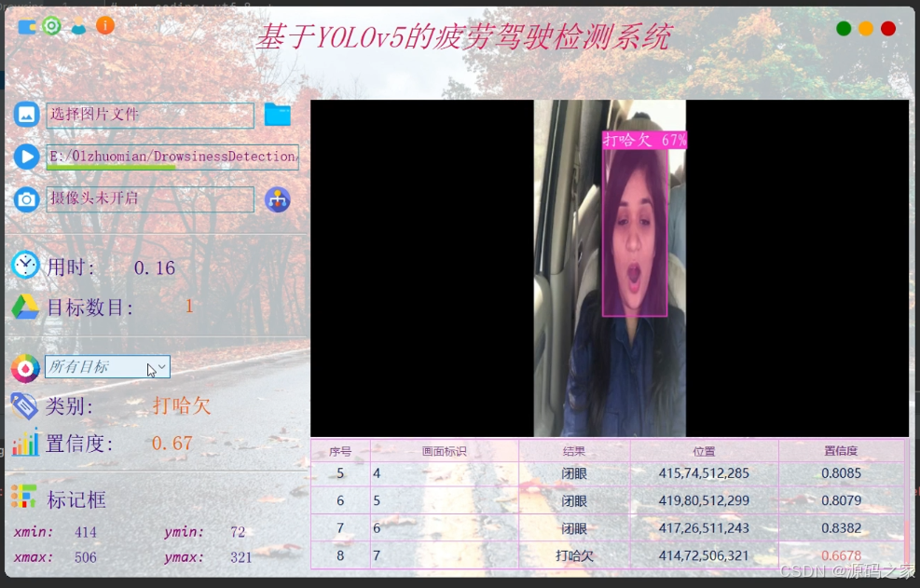Click the 打哈欠 result cell in table
Image resolution: width=920 pixels, height=588 pixels.
[x=574, y=555]
